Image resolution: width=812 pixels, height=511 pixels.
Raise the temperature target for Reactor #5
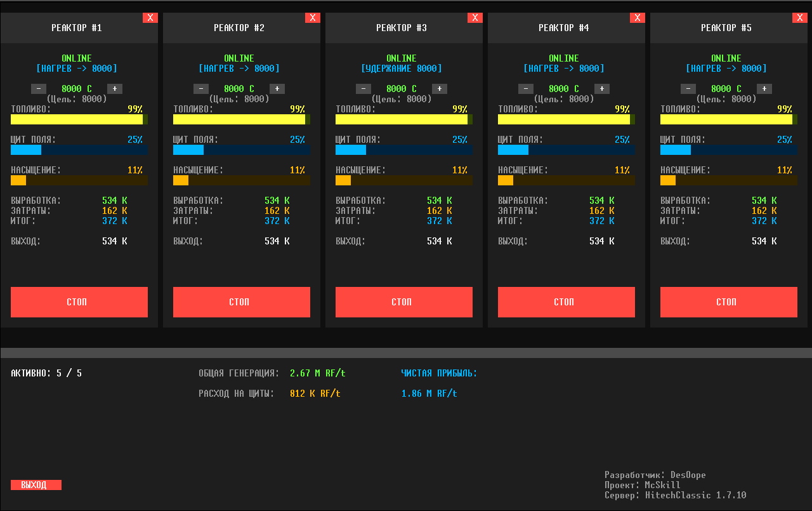(764, 89)
